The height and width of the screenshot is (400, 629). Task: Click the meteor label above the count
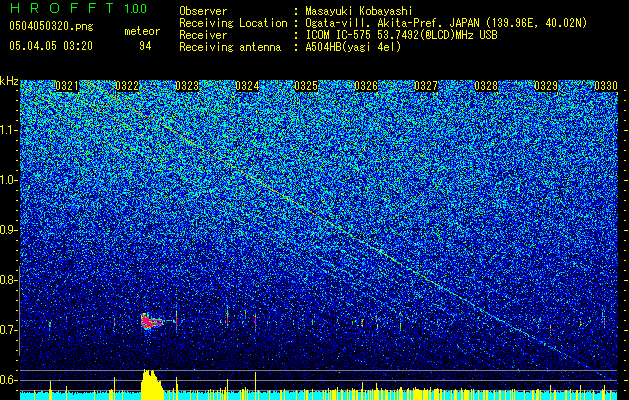click(x=142, y=31)
